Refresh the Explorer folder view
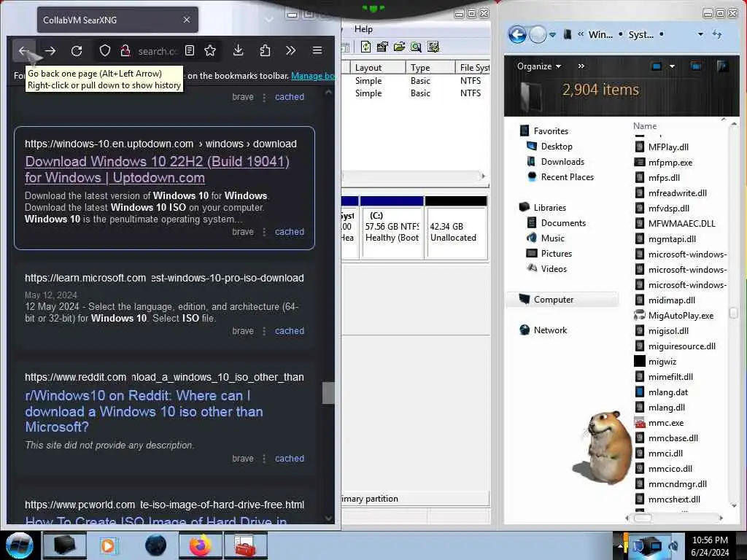This screenshot has height=560, width=747. pyautogui.click(x=717, y=34)
